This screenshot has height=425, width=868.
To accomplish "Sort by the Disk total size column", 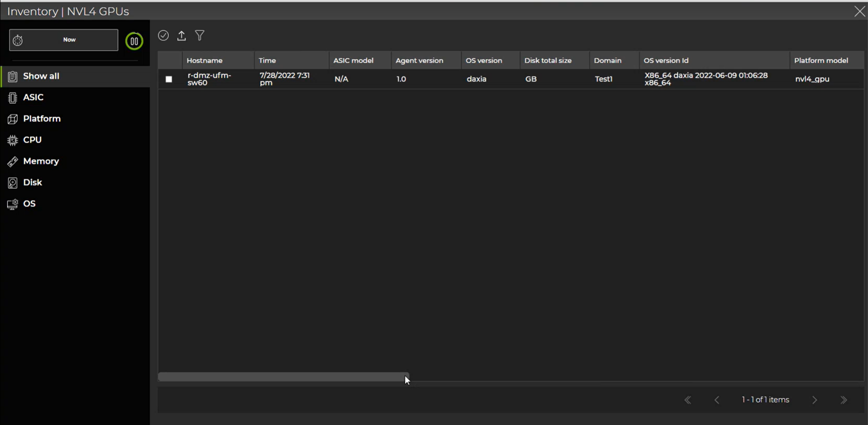I will [x=547, y=61].
